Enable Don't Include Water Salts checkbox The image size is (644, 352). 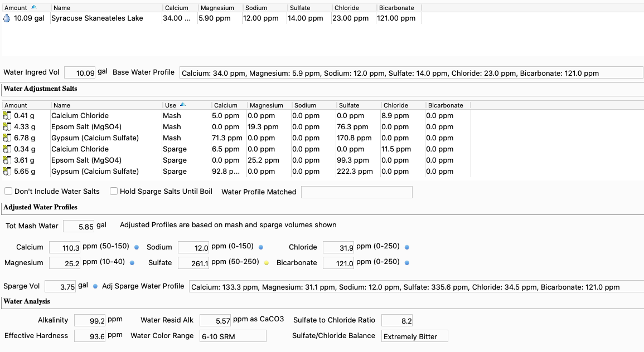pyautogui.click(x=8, y=191)
